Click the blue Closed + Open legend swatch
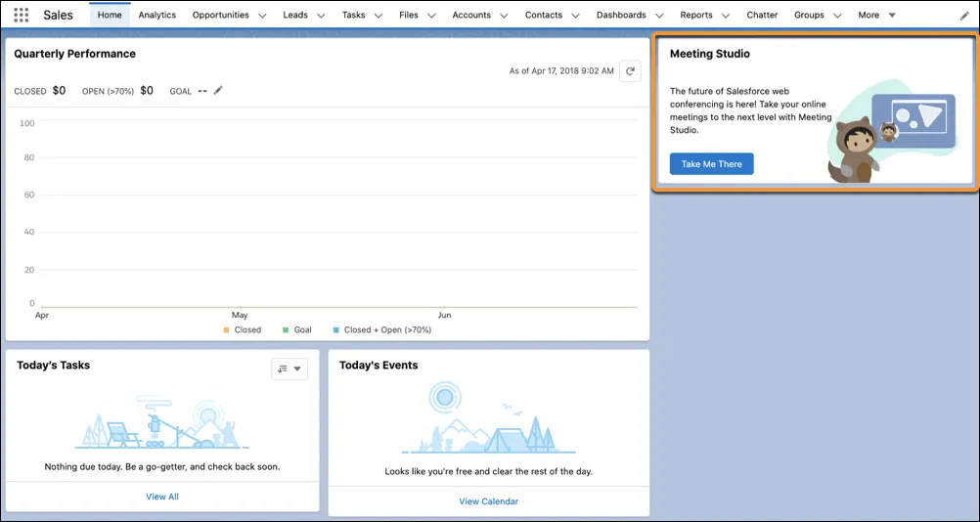This screenshot has width=980, height=522. point(336,329)
